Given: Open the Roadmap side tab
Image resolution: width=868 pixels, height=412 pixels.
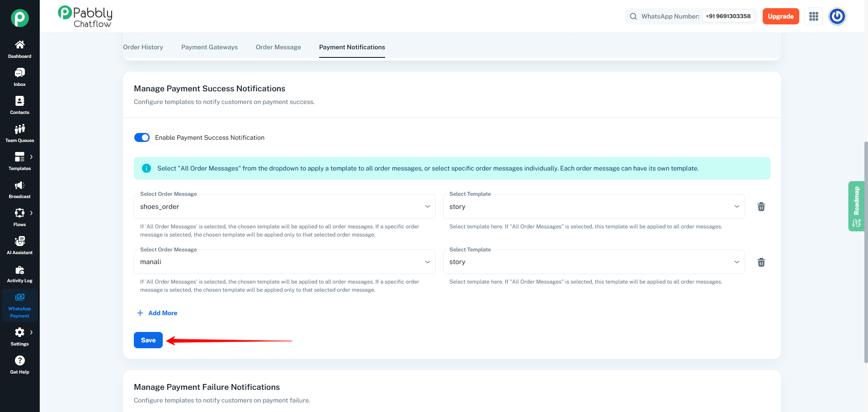Looking at the screenshot, I should pos(856,206).
